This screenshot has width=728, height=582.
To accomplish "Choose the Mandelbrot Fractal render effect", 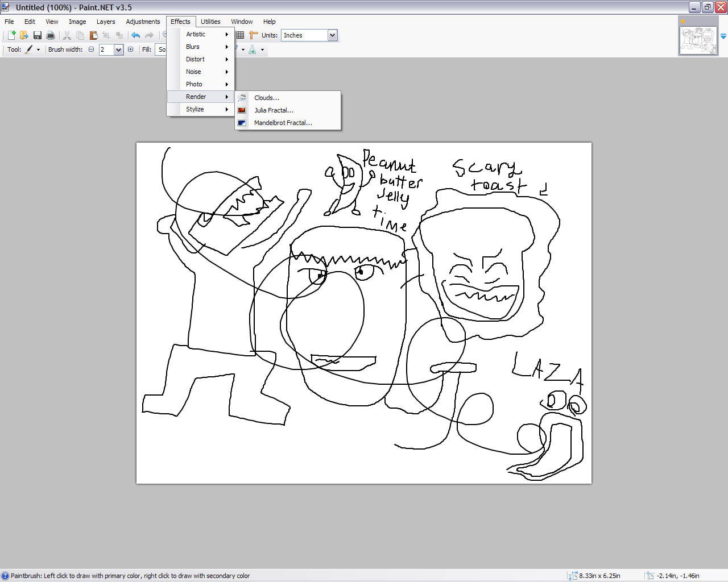I will [x=288, y=123].
